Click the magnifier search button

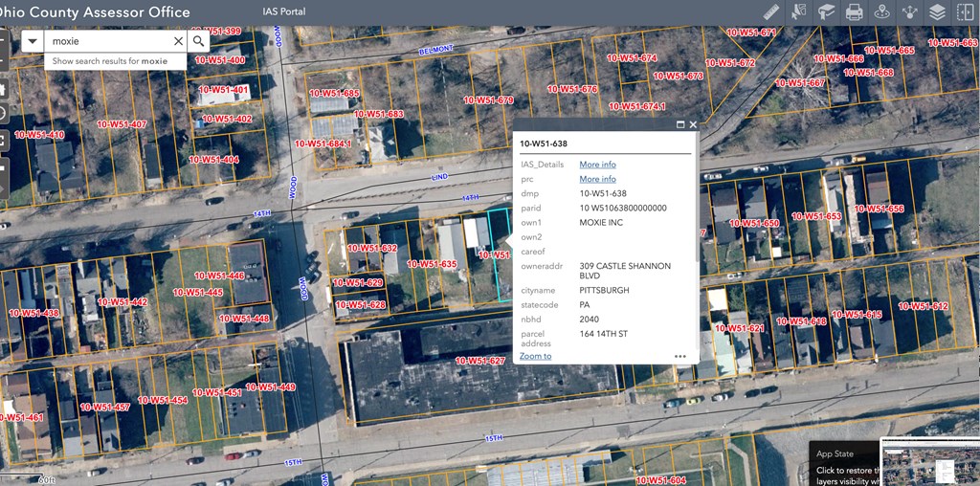(199, 41)
